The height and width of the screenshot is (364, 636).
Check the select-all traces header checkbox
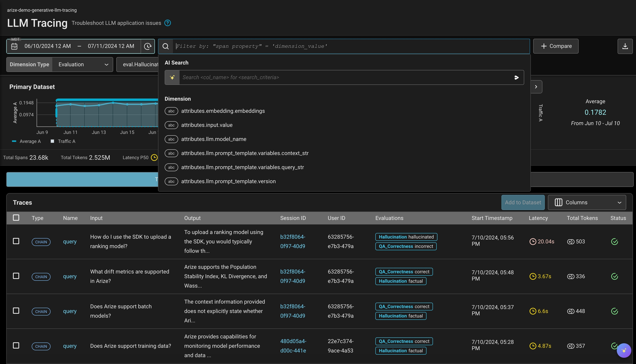16,218
